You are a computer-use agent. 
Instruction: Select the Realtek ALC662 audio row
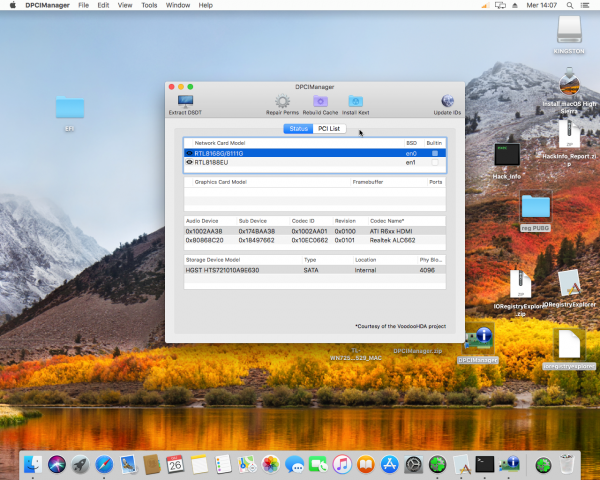click(314, 240)
